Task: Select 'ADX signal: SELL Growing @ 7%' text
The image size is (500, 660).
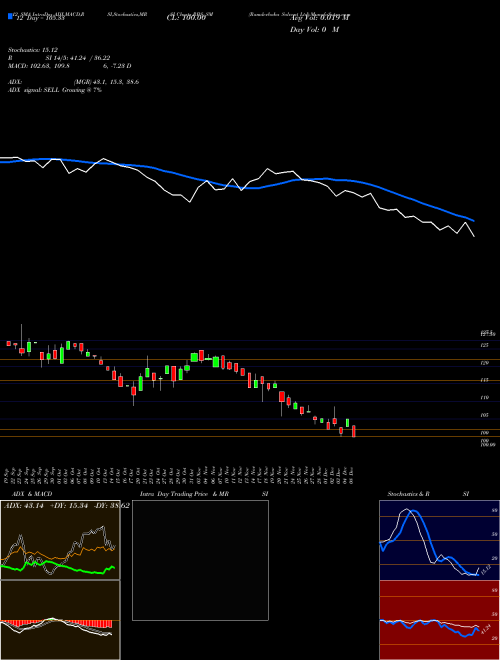Action: click(x=55, y=90)
